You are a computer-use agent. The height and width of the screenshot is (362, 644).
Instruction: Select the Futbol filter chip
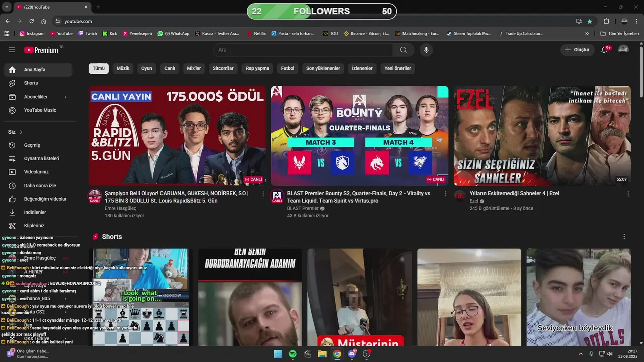288,68
